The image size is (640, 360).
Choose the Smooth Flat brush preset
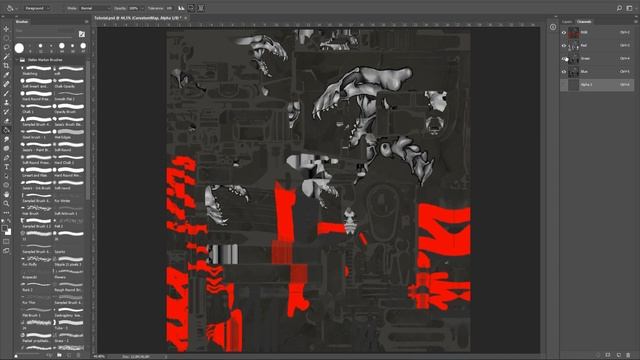click(69, 96)
